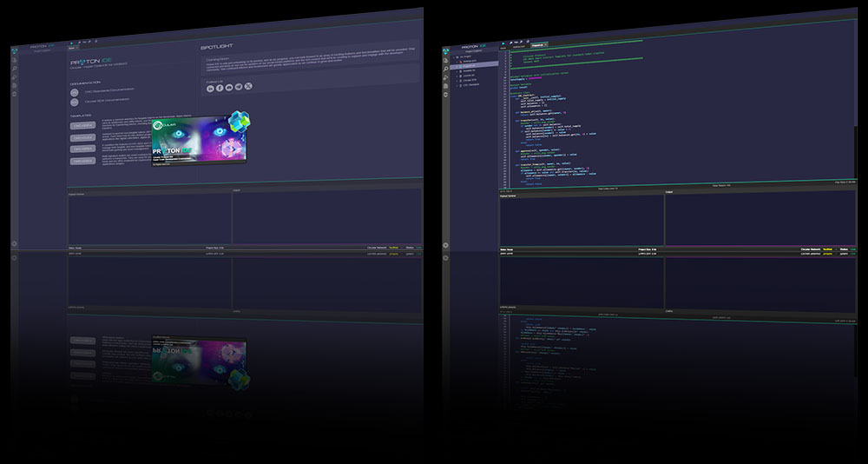The height and width of the screenshot is (464, 868).
Task: Open the settings gear at bottom of left sidebar
Action: pyautogui.click(x=14, y=244)
